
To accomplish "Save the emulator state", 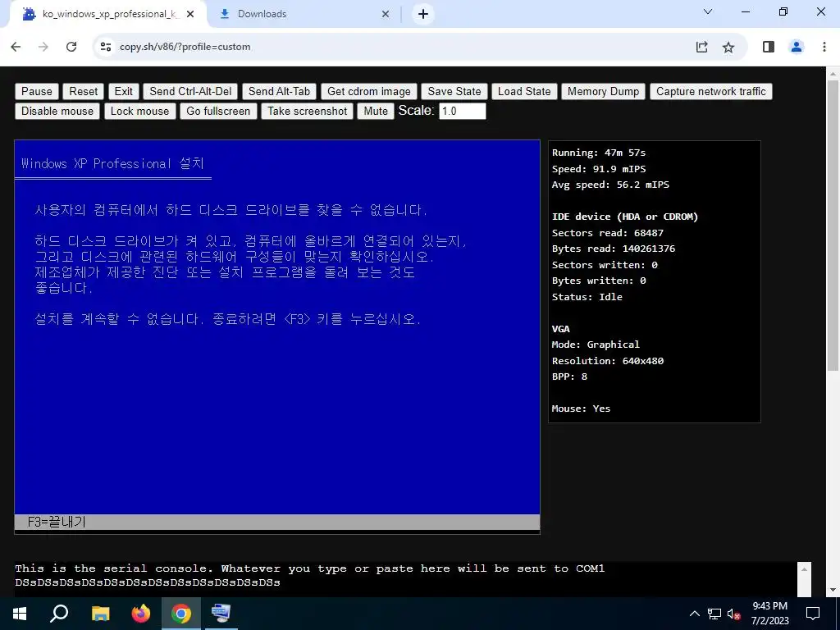I will pos(454,91).
